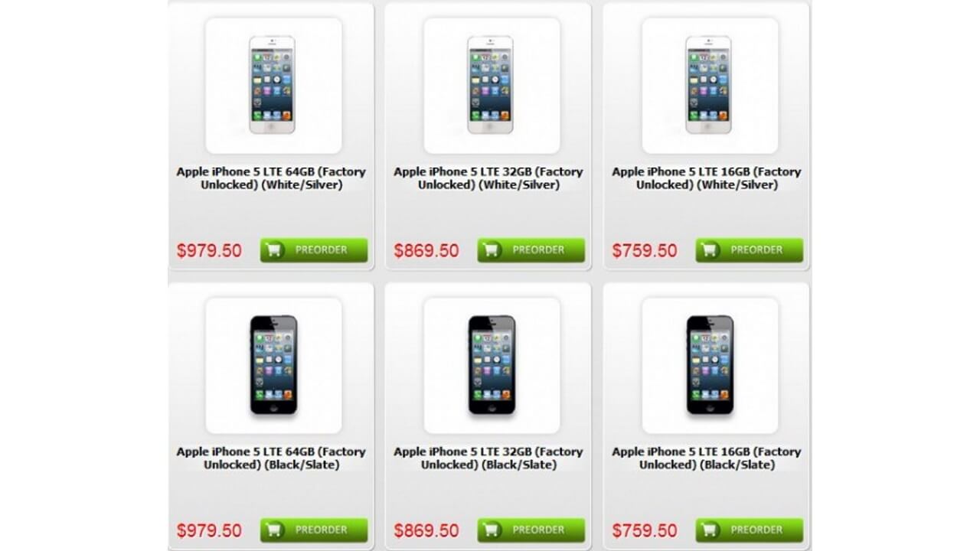Image resolution: width=980 pixels, height=551 pixels.
Task: Open iPhone 5 LTE 16GB Black/Slate title link
Action: [x=707, y=458]
